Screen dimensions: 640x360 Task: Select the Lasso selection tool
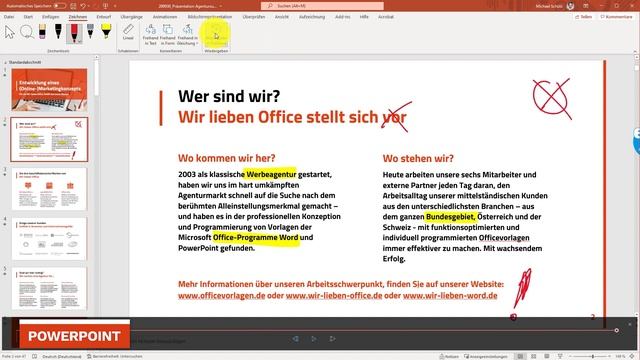27,32
